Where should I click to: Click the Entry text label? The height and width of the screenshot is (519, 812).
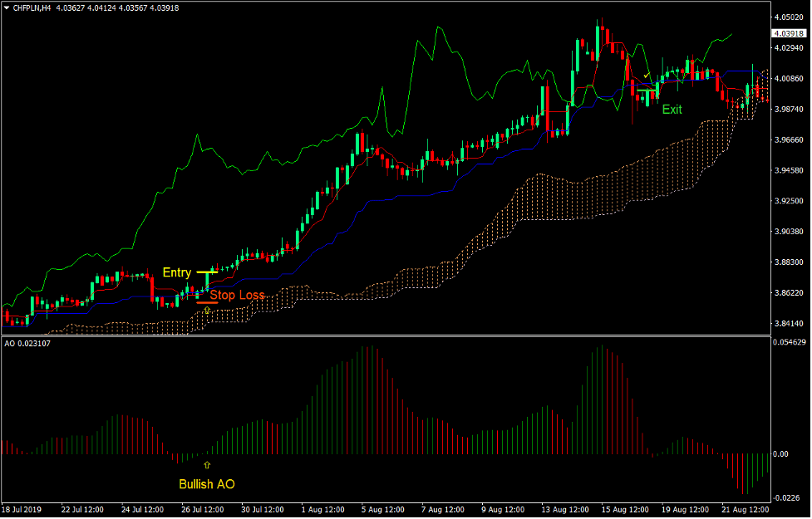(178, 272)
